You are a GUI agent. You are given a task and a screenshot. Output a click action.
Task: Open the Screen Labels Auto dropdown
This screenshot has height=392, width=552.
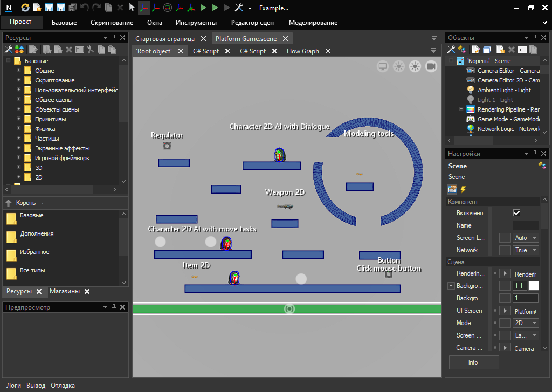click(526, 238)
